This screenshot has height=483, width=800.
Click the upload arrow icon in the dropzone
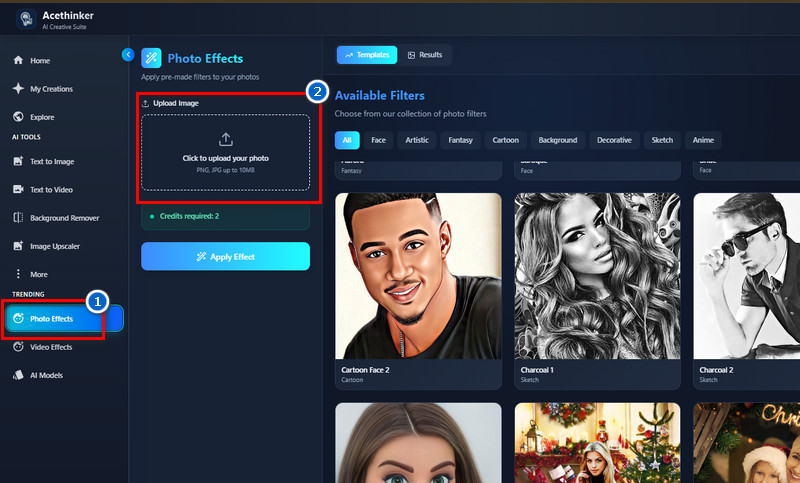(x=226, y=139)
